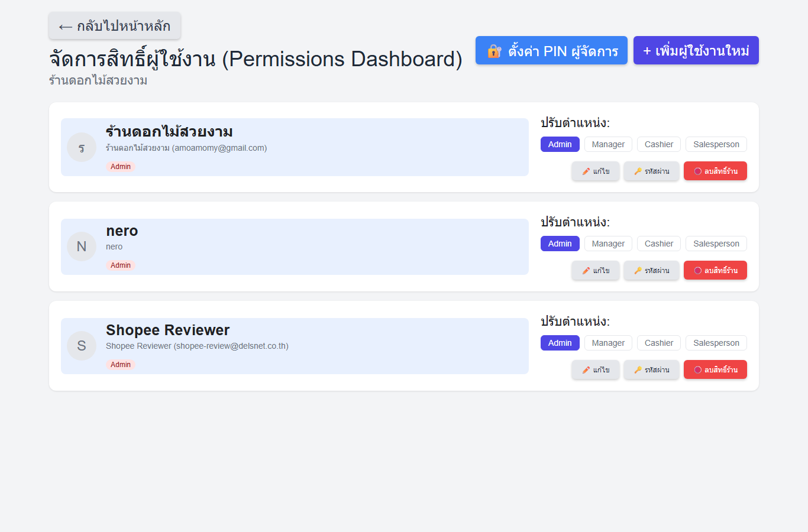This screenshot has height=532, width=808.
Task: Select the N avatar of nero
Action: point(82,246)
